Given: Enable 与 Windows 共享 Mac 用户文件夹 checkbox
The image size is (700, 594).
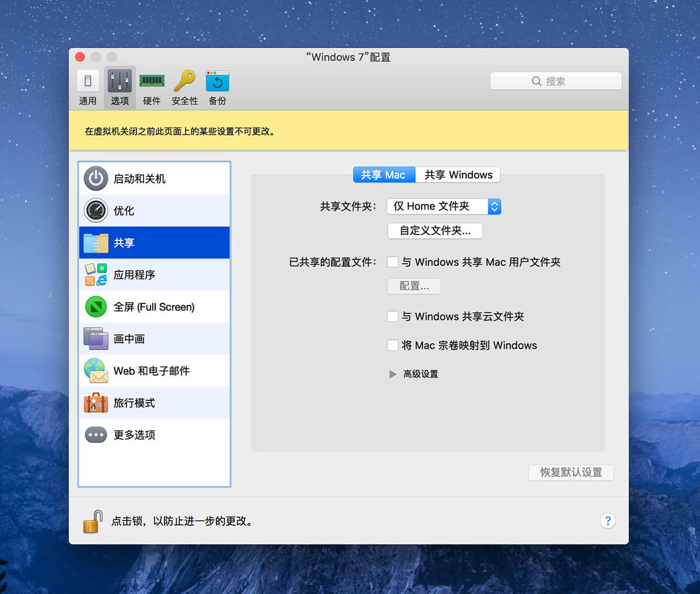Looking at the screenshot, I should (x=393, y=262).
